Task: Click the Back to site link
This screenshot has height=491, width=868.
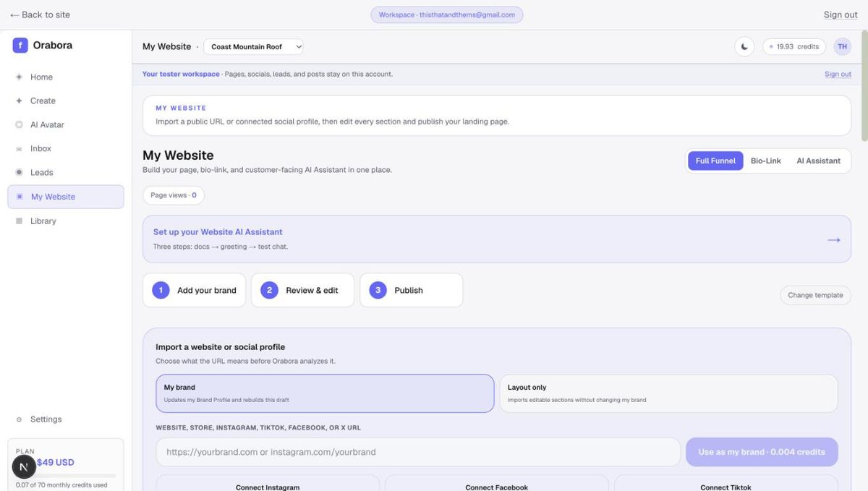Action: pyautogui.click(x=40, y=14)
